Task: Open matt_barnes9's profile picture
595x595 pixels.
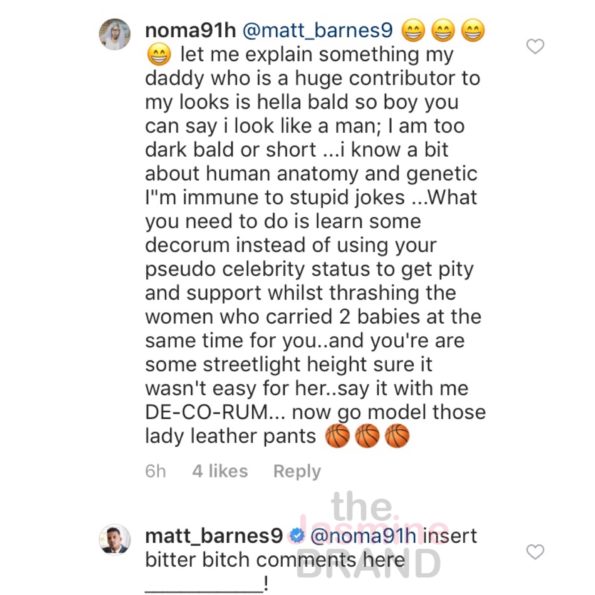Action: coord(115,539)
